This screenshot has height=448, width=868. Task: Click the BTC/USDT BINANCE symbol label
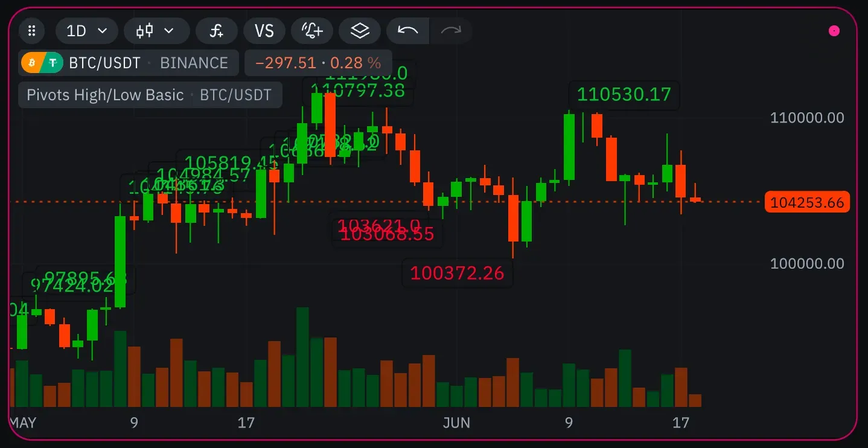(129, 63)
